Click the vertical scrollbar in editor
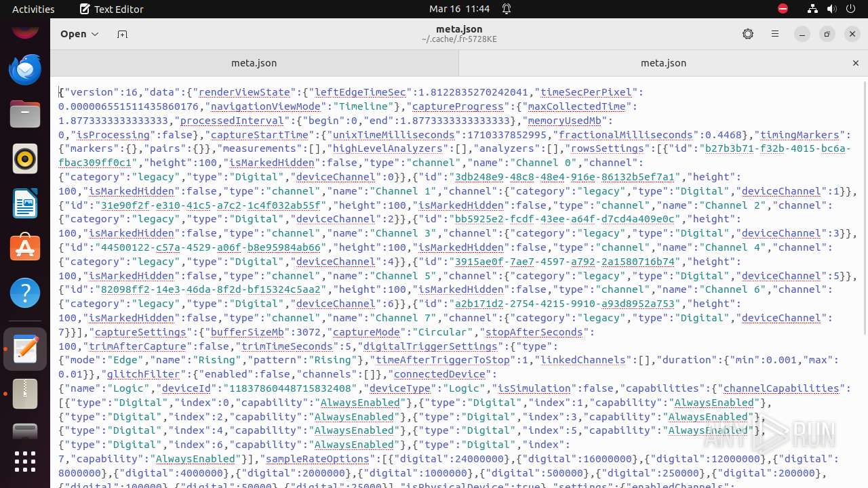Image resolution: width=868 pixels, height=488 pixels. click(865, 207)
